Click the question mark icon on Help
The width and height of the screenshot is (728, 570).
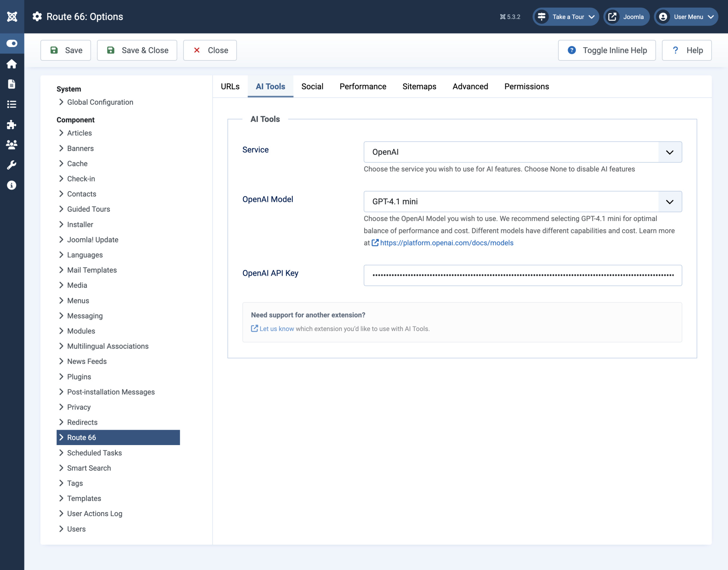675,50
